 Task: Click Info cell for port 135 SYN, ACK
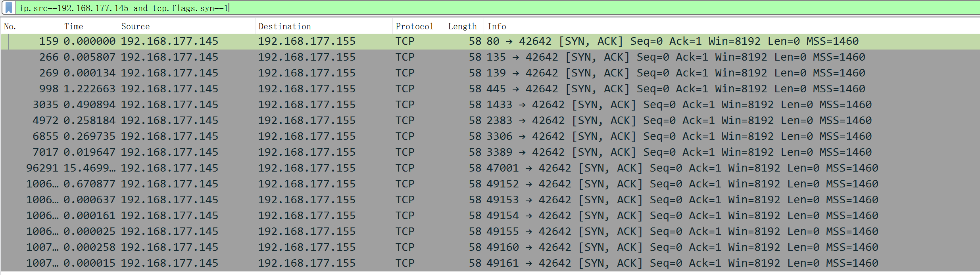(x=676, y=57)
